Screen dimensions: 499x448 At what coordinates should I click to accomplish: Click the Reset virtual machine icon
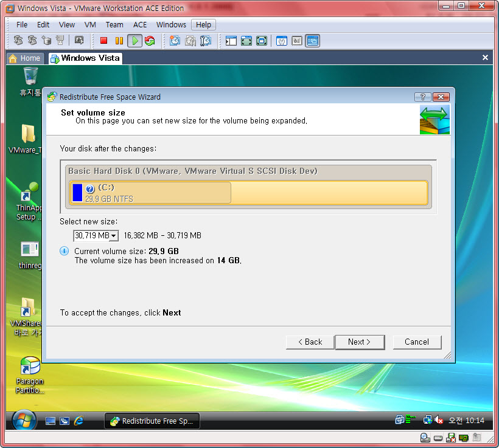click(x=150, y=41)
